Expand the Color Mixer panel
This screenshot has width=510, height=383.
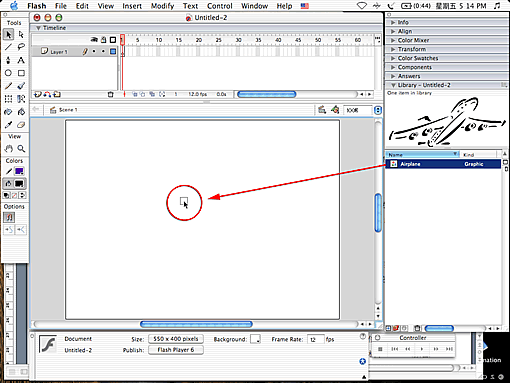click(x=413, y=40)
